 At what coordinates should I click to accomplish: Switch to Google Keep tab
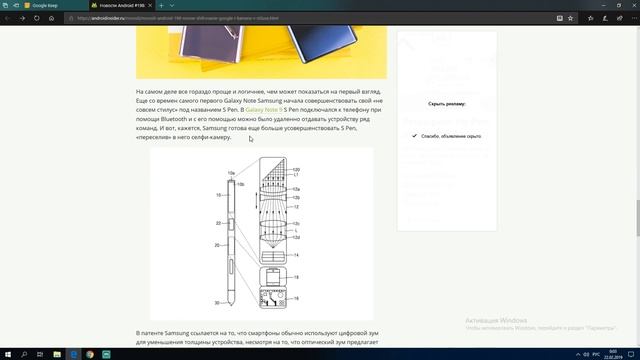(55, 5)
